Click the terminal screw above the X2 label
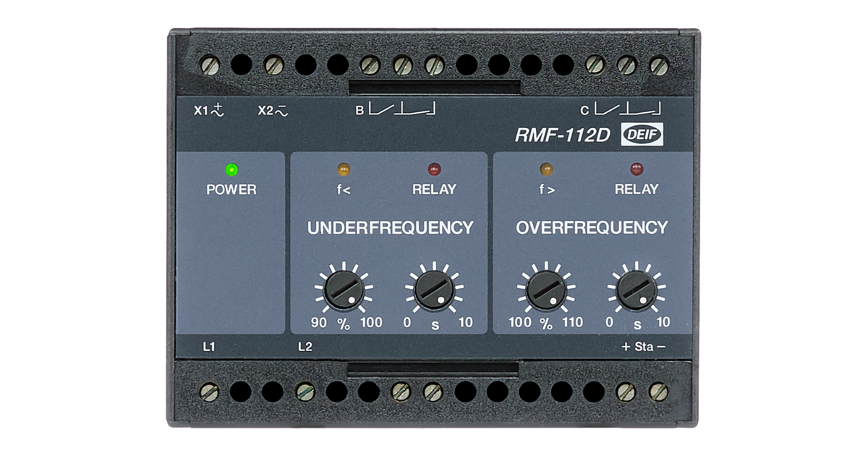This screenshot has height=456, width=868. (273, 65)
